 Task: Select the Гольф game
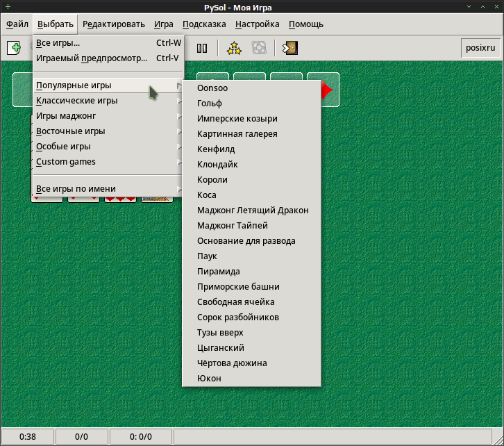[251, 104]
